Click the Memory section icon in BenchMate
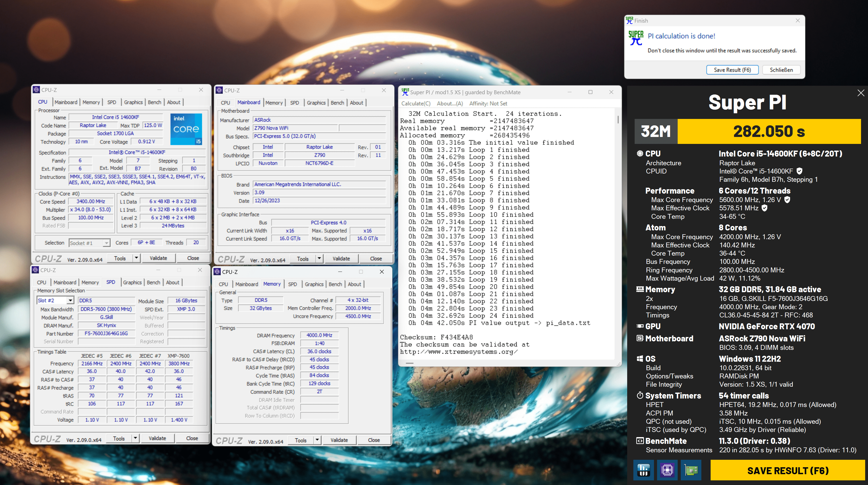The width and height of the screenshot is (868, 485). pyautogui.click(x=640, y=289)
